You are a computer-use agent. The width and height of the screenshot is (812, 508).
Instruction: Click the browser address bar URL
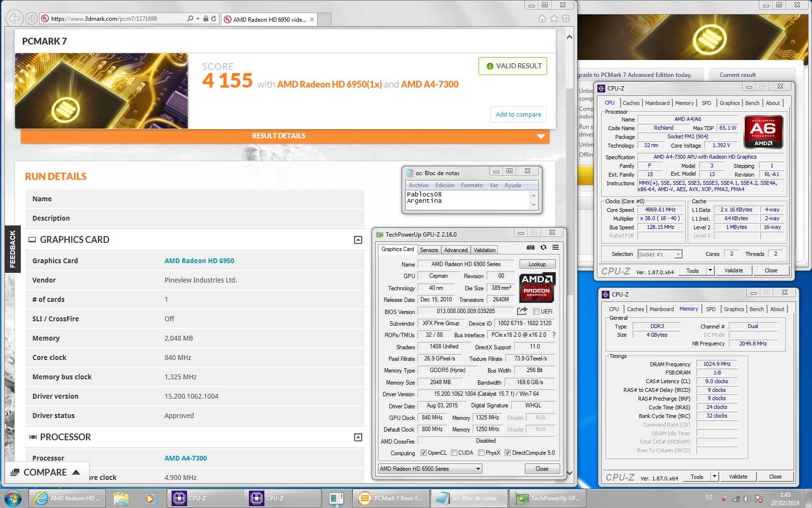(104, 19)
